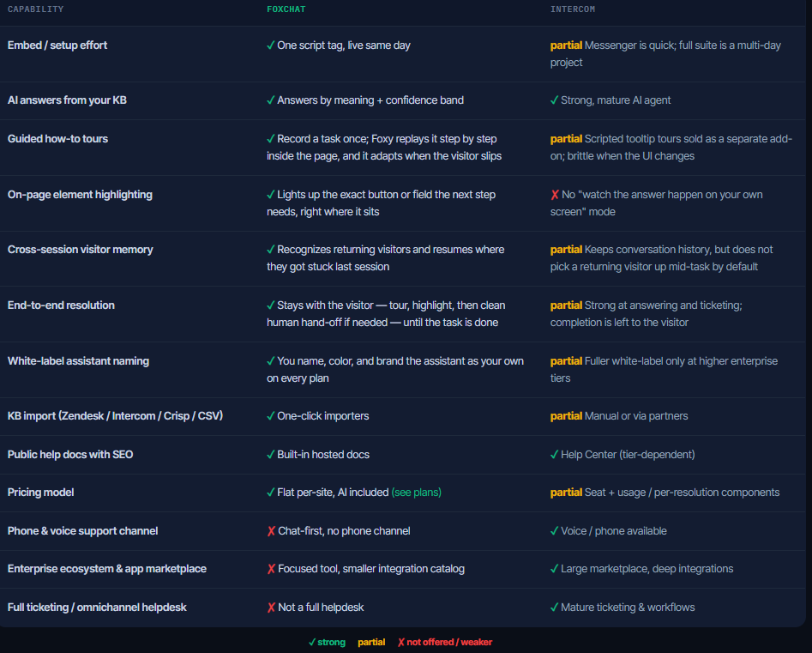
Task: Select "White-label assistant naming" row label
Action: pyautogui.click(x=78, y=360)
